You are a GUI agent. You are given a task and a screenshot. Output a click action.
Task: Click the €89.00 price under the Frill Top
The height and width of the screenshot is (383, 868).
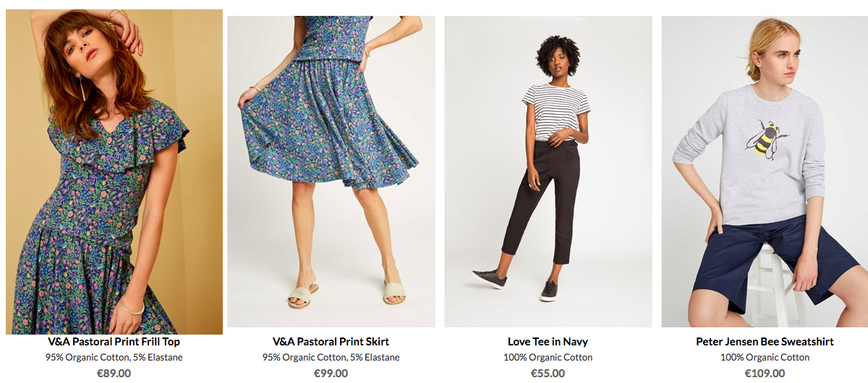[114, 374]
